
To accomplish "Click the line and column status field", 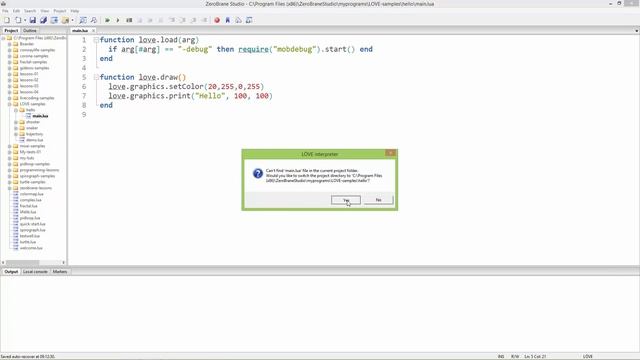I will point(535,356).
